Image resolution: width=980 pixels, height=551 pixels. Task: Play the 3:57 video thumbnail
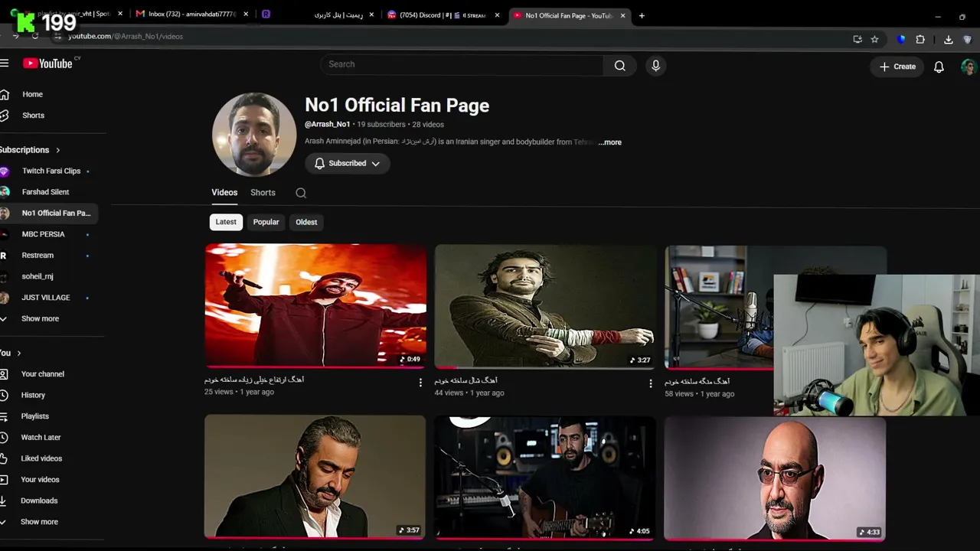point(315,477)
